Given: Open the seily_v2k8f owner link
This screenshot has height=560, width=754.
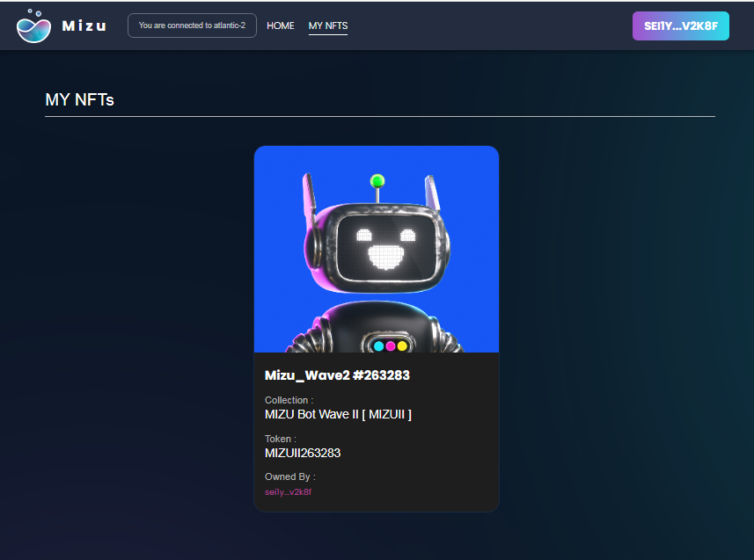Looking at the screenshot, I should click(x=288, y=491).
